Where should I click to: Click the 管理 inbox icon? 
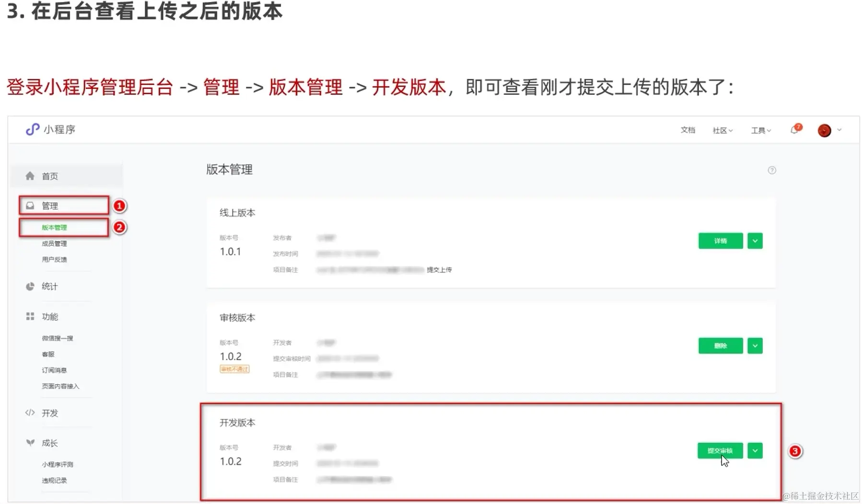[30, 206]
